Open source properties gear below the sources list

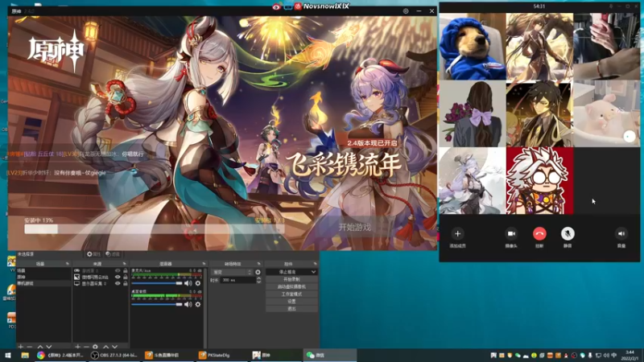pos(95,347)
